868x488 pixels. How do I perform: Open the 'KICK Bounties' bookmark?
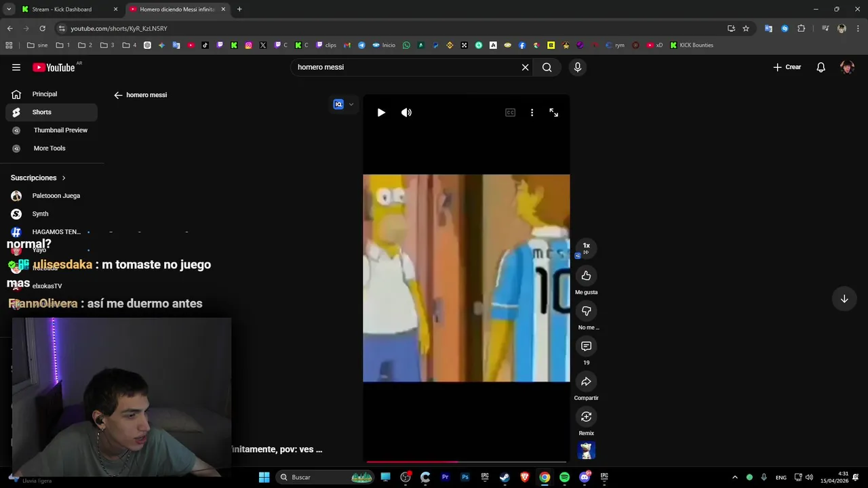click(x=692, y=45)
